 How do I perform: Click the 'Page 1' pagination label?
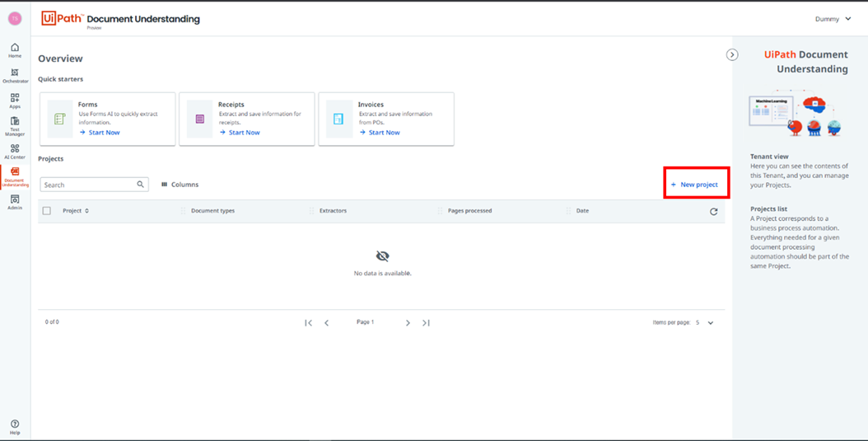click(366, 321)
